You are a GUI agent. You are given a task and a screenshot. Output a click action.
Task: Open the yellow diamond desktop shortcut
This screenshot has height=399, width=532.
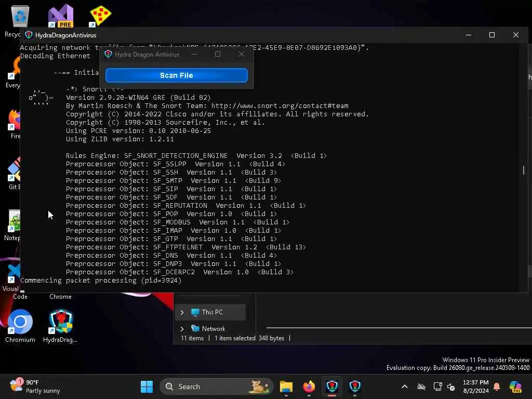100,16
